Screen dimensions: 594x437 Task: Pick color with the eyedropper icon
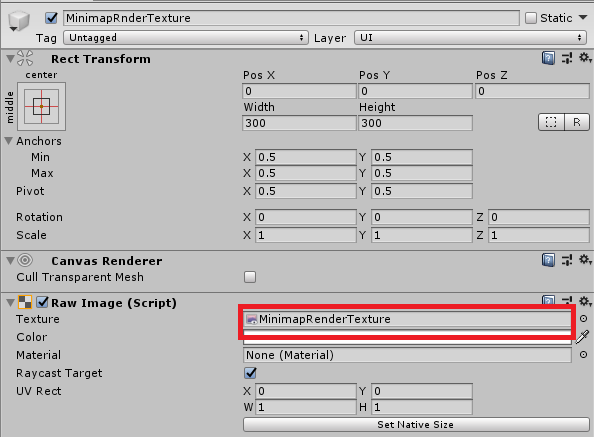click(582, 337)
